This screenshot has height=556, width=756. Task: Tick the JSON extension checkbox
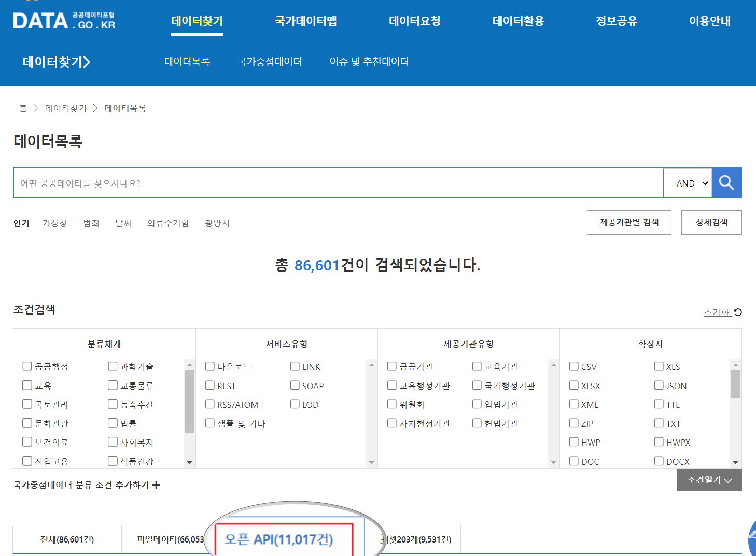(659, 385)
